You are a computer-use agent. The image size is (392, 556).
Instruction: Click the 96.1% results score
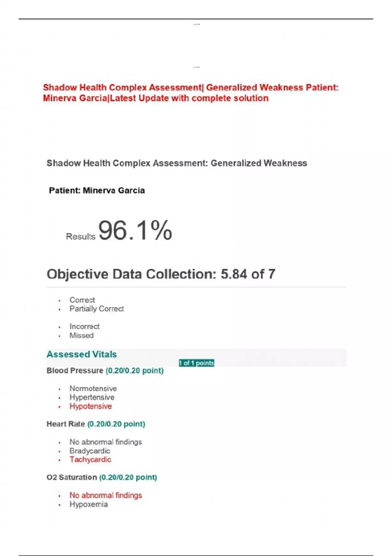[x=135, y=231]
